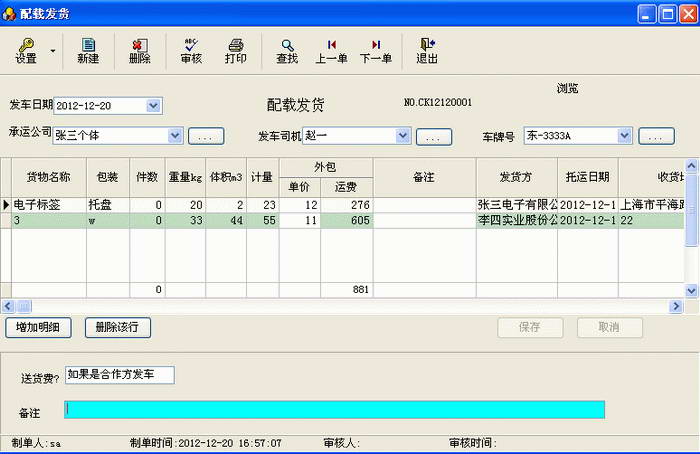Click the 保存 save button

(x=530, y=328)
